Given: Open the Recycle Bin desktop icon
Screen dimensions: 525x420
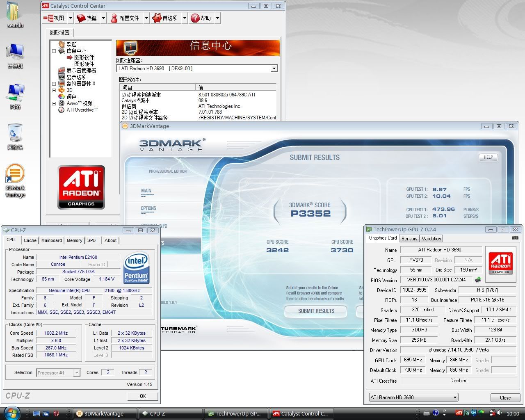Looking at the screenshot, I should pos(15,136).
